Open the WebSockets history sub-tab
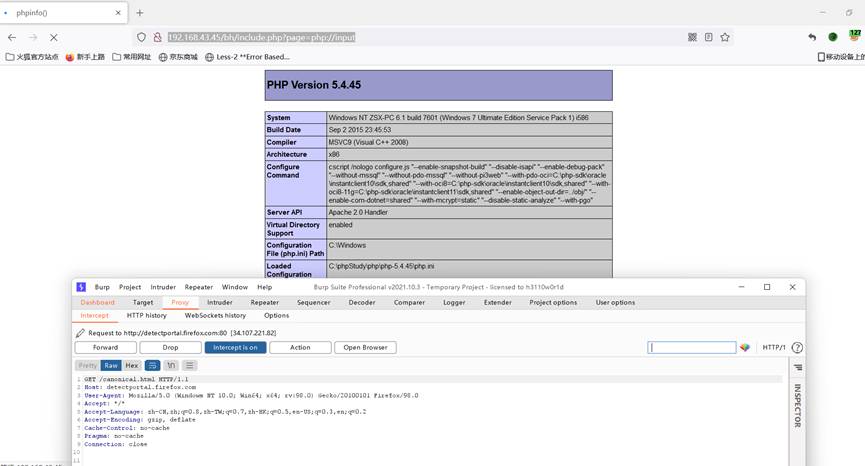Viewport: 865px width, 466px height. (x=215, y=316)
